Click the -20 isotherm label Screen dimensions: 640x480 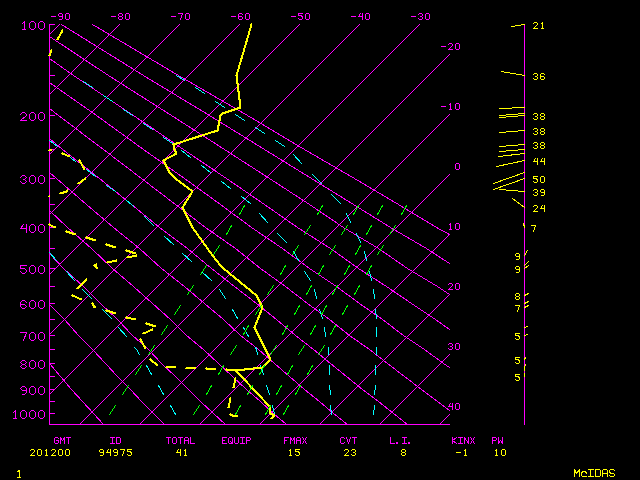tap(451, 47)
